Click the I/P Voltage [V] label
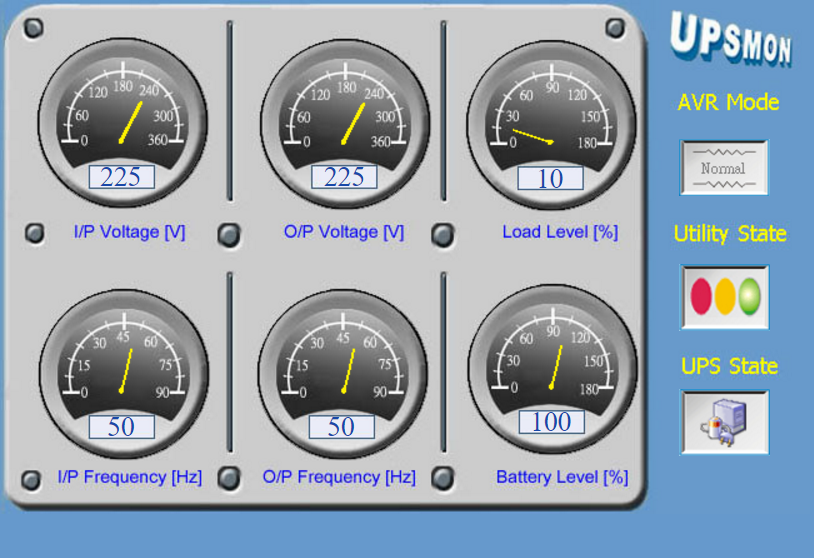The width and height of the screenshot is (814, 558). click(130, 232)
